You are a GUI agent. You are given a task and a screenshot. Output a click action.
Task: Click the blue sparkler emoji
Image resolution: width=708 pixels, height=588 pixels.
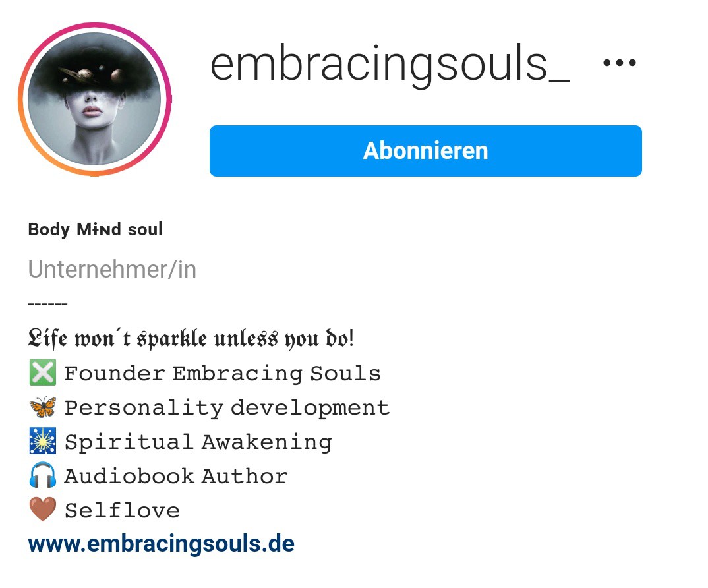pyautogui.click(x=42, y=441)
